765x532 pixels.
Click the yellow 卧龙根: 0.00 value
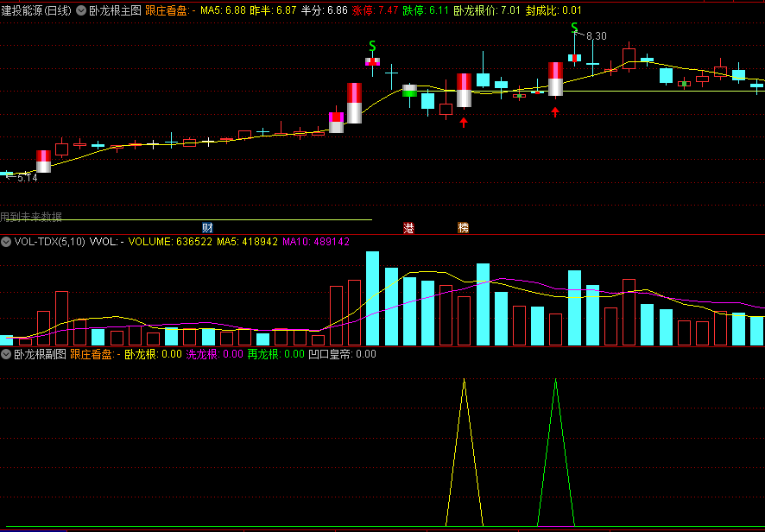point(153,354)
